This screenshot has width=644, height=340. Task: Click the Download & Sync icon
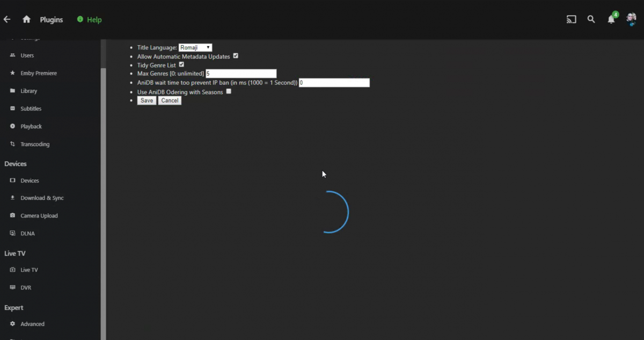click(13, 198)
